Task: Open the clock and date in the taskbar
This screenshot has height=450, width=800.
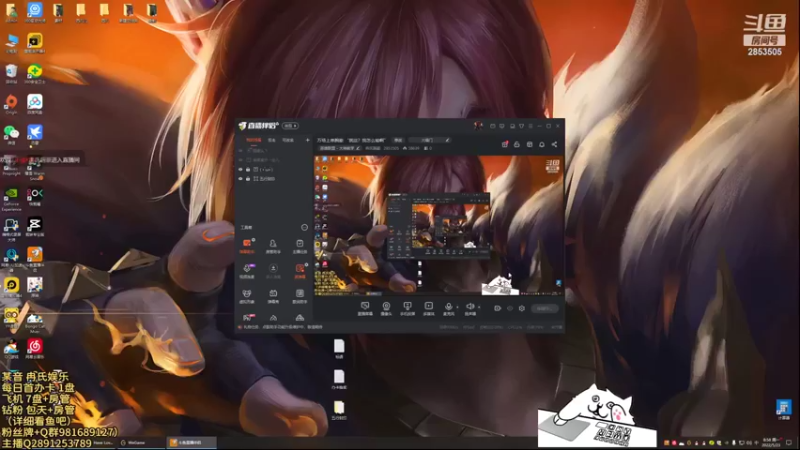Action: (x=771, y=442)
